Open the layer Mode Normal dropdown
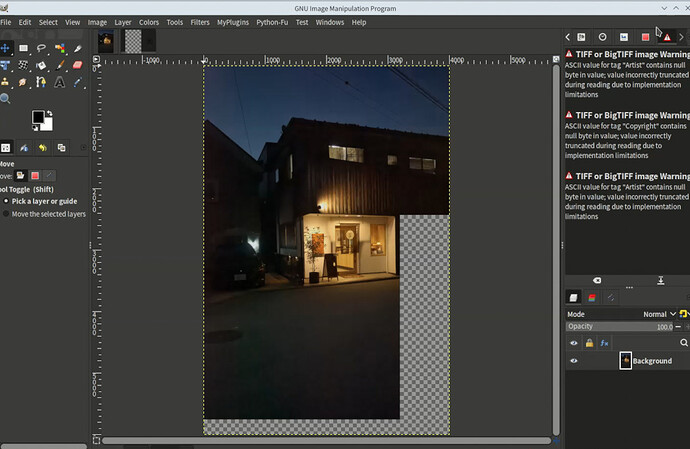The image size is (690, 449). [x=659, y=314]
